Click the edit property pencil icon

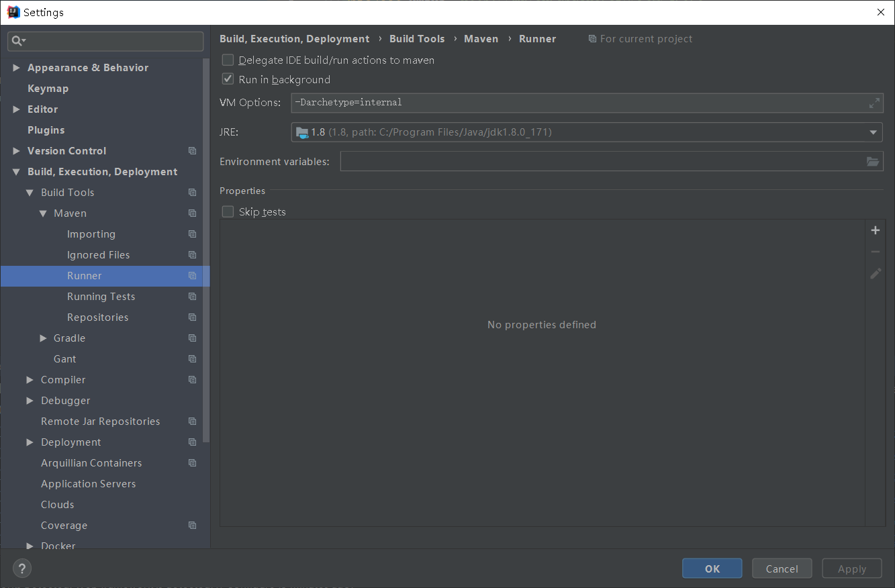(875, 273)
